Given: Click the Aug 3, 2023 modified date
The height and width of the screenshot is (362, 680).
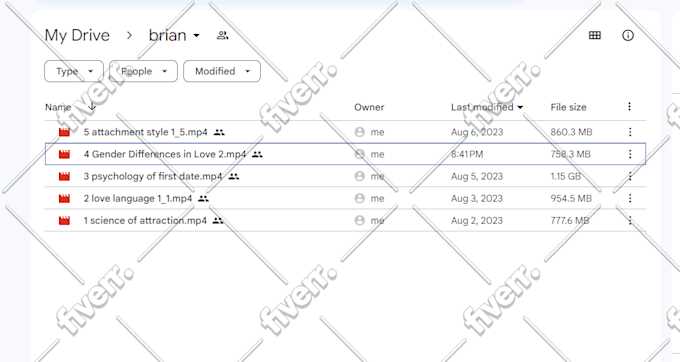Looking at the screenshot, I should [477, 198].
